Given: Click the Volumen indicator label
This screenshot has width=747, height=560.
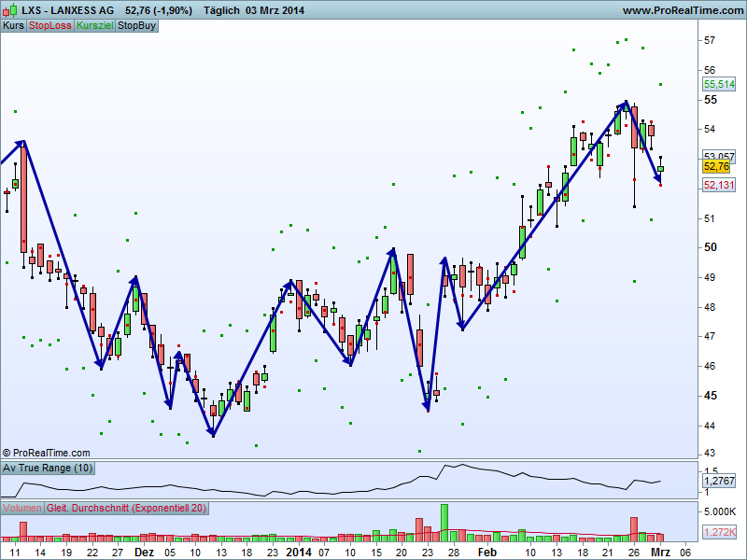Looking at the screenshot, I should [x=22, y=509].
